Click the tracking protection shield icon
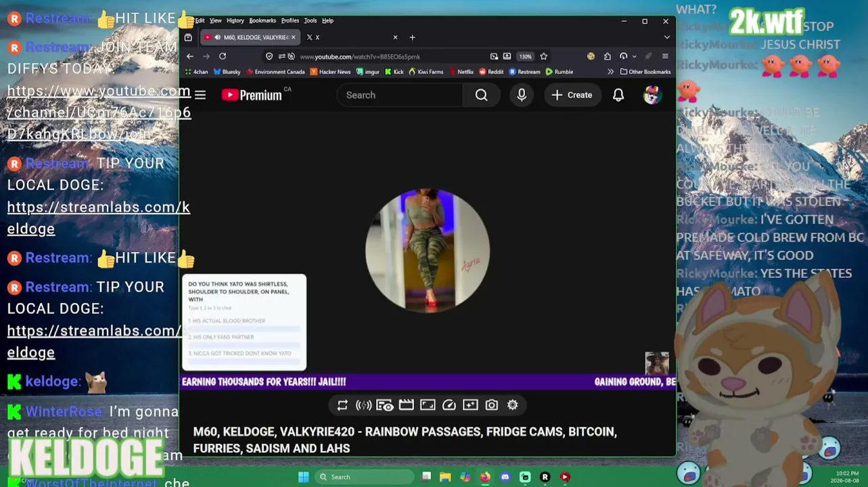 tap(269, 57)
